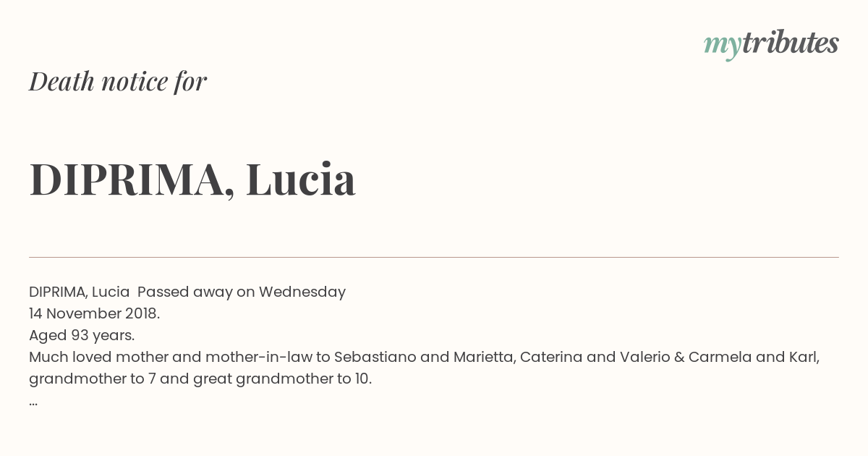Click the date "14 November 2018."
Image resolution: width=868 pixels, height=456 pixels.
[x=95, y=313]
